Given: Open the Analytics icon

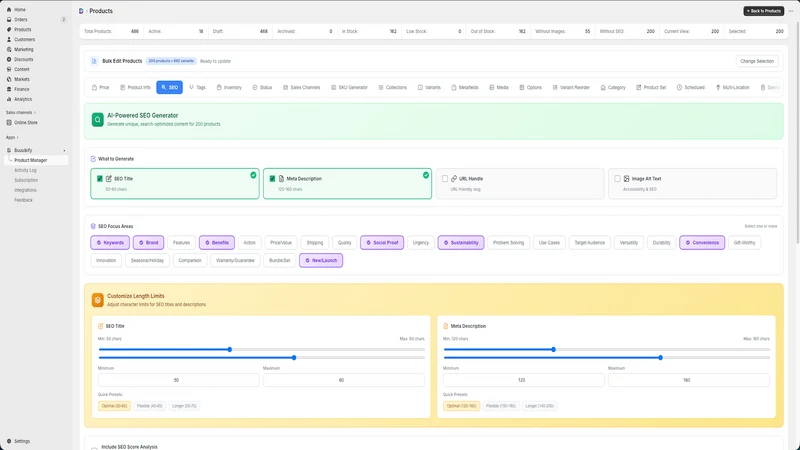Looking at the screenshot, I should (x=9, y=99).
